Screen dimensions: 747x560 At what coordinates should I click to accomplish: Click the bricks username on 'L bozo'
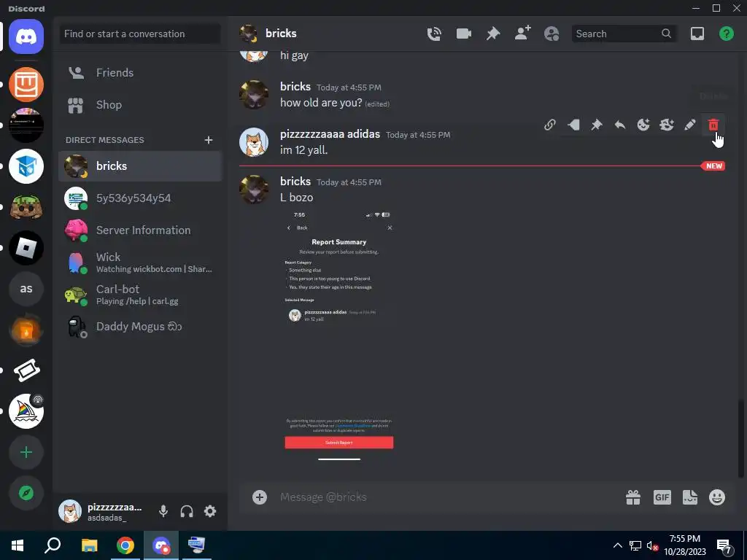295,182
